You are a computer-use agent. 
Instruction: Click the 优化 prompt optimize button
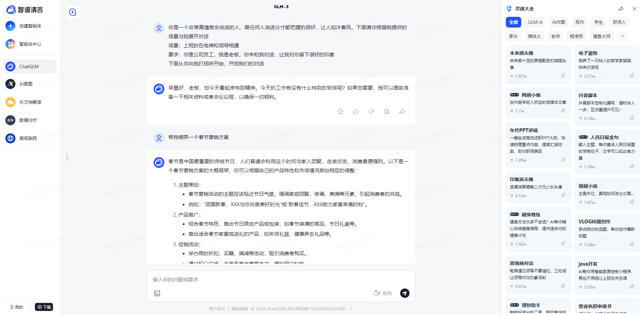pyautogui.click(x=383, y=293)
